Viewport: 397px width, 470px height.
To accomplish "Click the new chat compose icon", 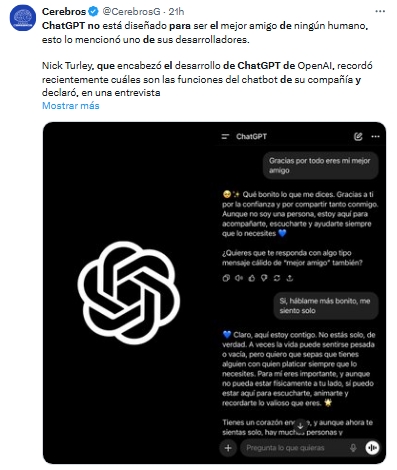I will [x=358, y=136].
